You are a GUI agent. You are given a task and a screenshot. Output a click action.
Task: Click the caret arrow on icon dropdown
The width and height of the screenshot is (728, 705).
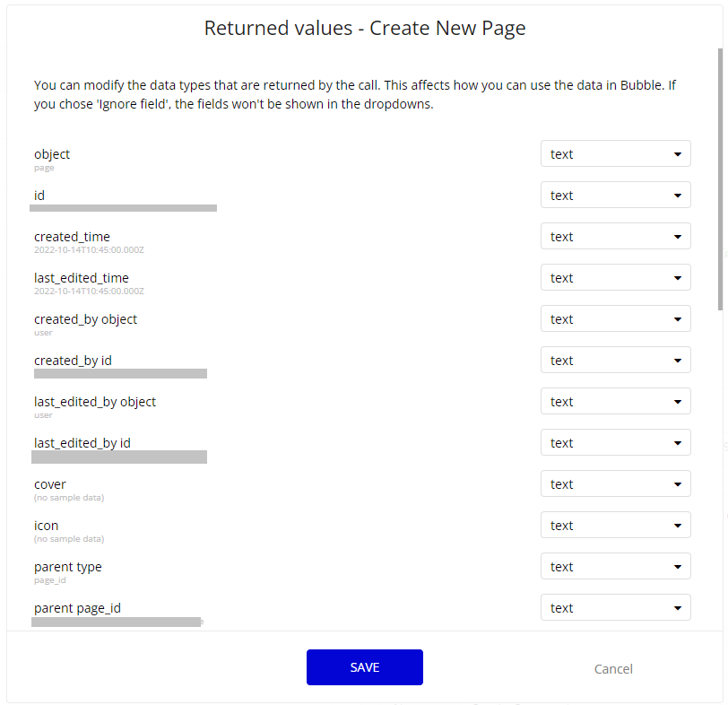click(x=678, y=526)
